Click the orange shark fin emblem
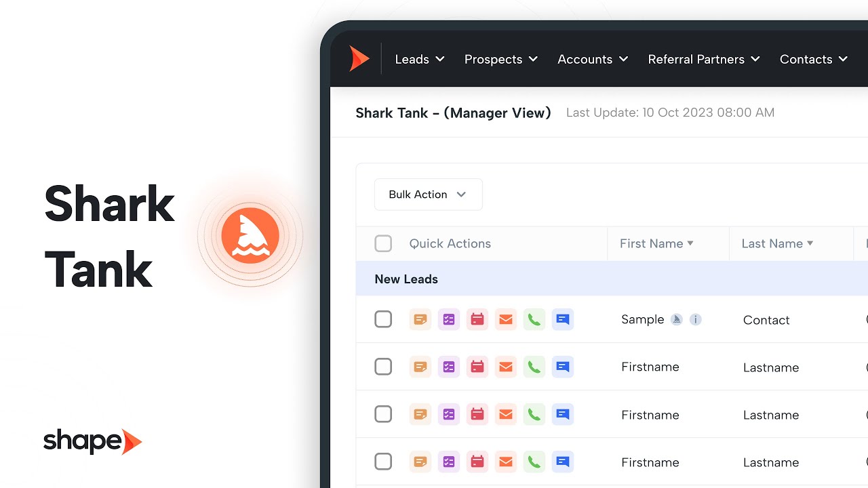 (x=250, y=236)
